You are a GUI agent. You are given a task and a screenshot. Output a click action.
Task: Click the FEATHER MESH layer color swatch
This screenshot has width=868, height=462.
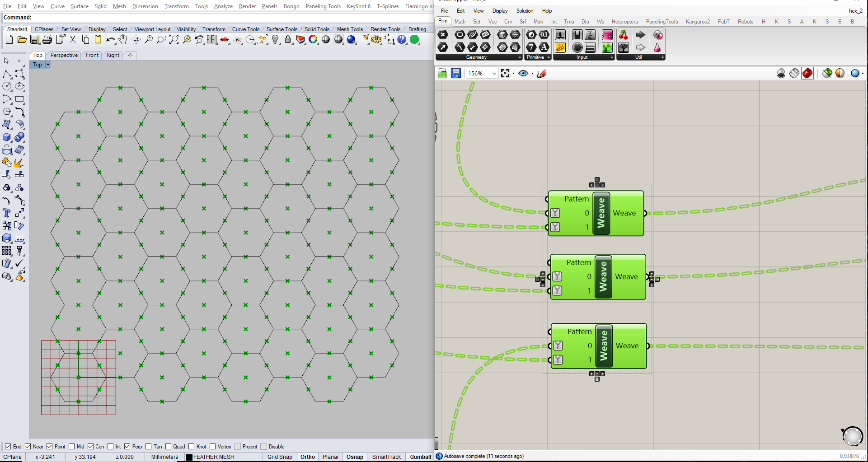click(189, 457)
